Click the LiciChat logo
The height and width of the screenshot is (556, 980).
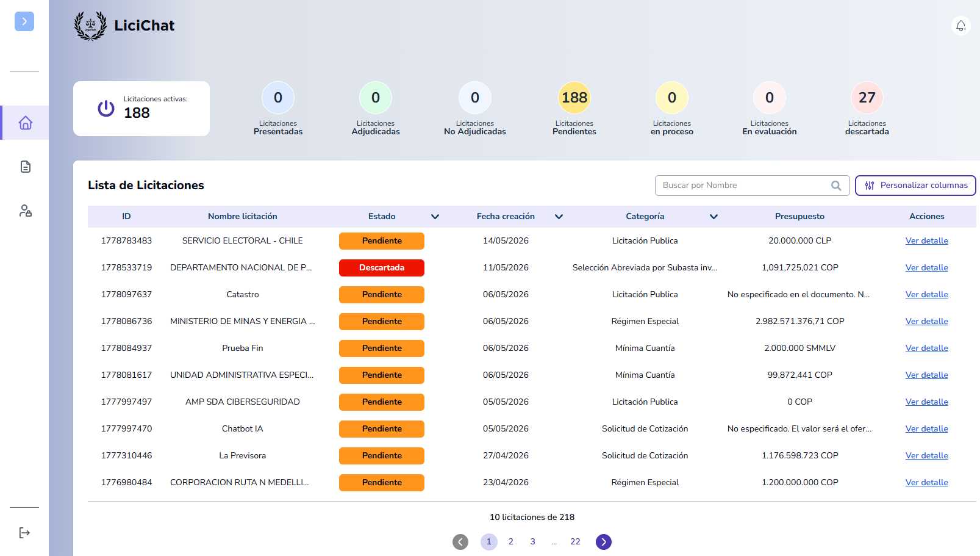pyautogui.click(x=124, y=26)
